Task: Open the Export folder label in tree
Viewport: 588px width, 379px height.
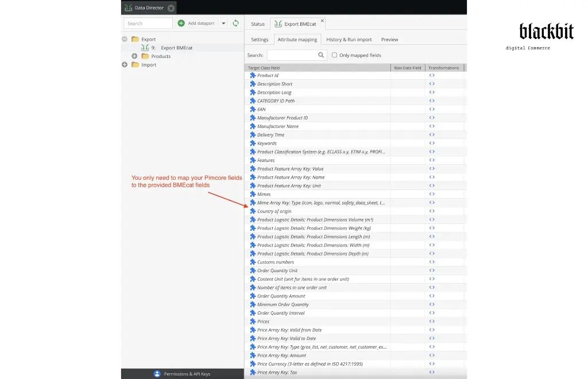Action: [x=149, y=40]
